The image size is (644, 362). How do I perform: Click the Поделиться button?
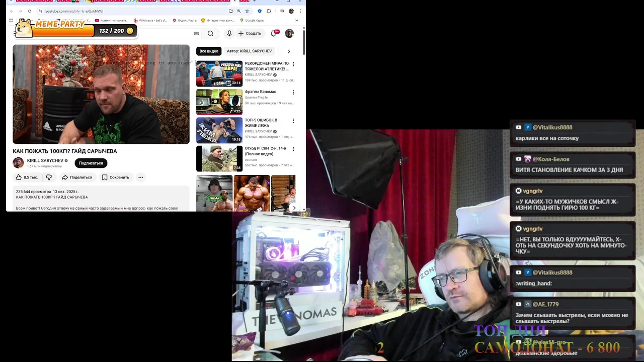click(x=77, y=177)
